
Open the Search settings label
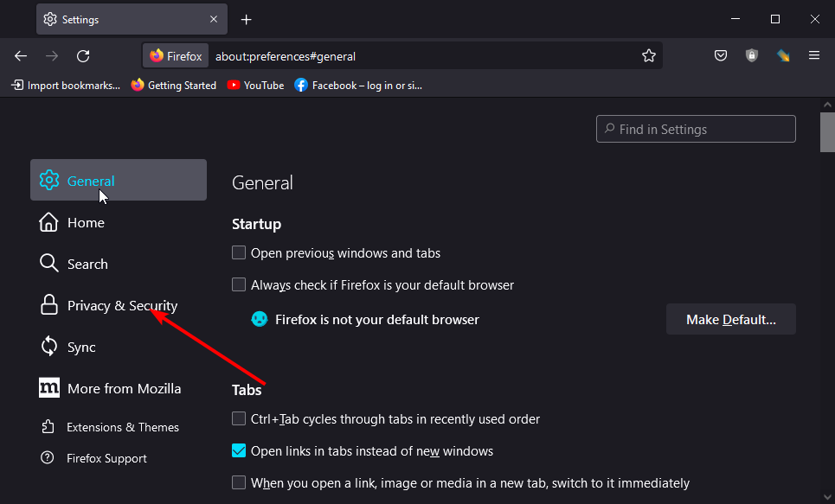(87, 264)
